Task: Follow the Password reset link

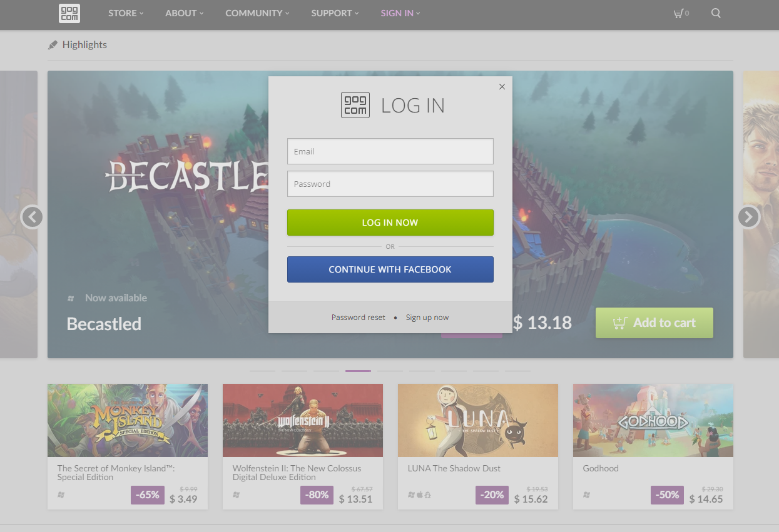Action: (359, 318)
